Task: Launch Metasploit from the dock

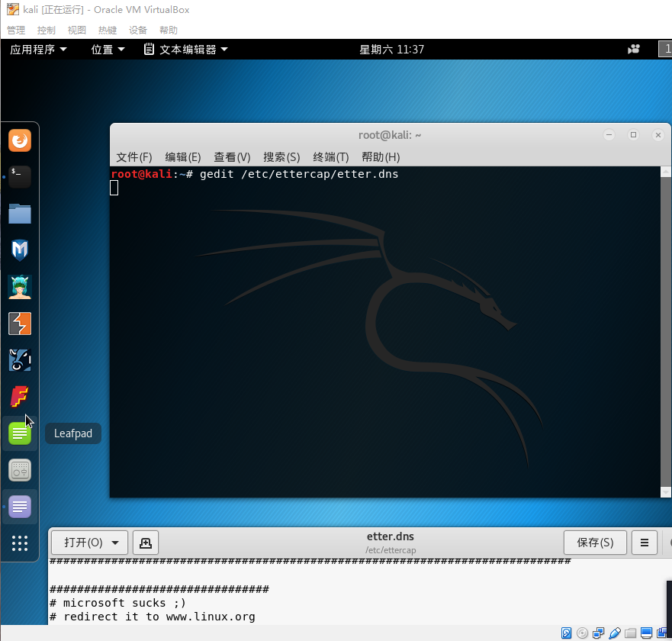Action: coord(20,250)
